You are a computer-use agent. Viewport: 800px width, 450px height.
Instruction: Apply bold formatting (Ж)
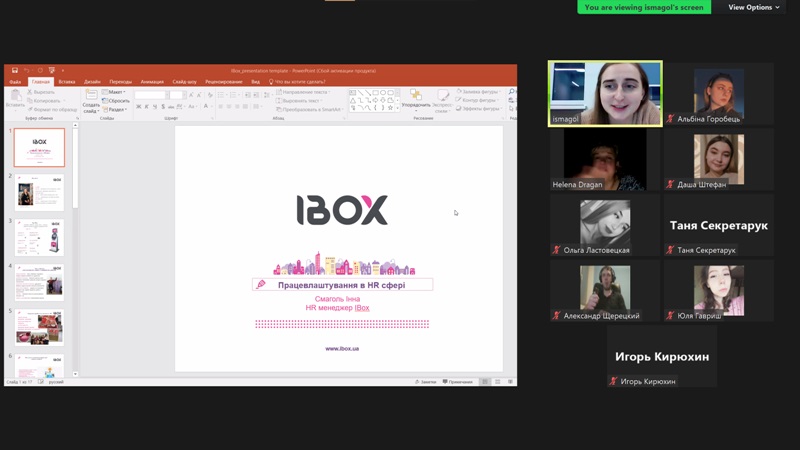coord(138,107)
